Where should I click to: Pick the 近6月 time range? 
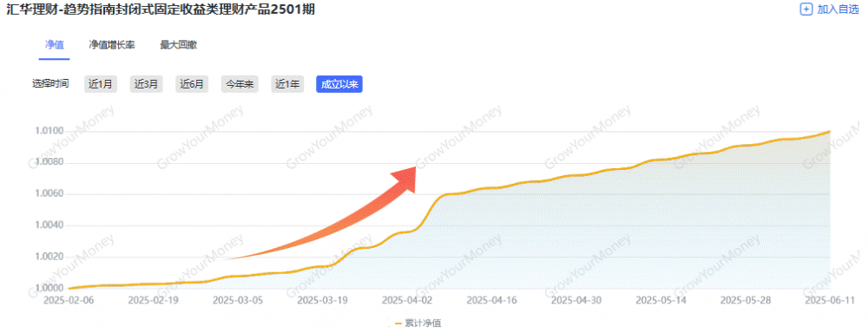192,84
